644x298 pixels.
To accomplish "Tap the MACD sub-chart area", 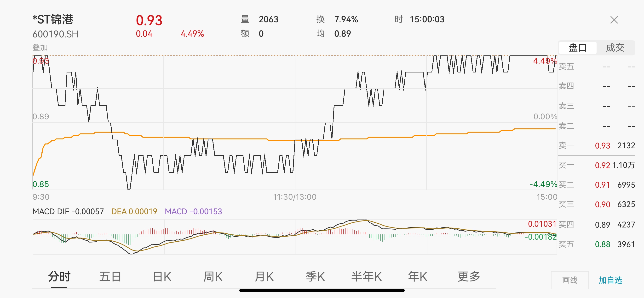I will [295, 237].
